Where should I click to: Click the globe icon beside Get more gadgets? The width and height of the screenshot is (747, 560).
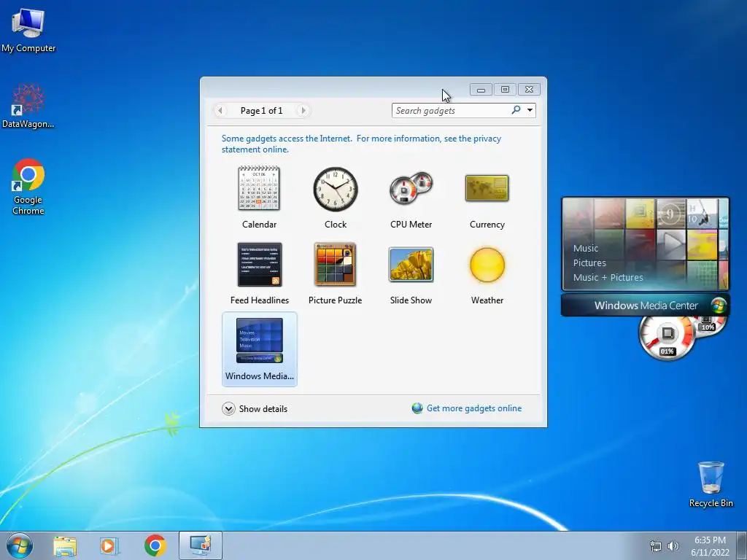coord(417,408)
